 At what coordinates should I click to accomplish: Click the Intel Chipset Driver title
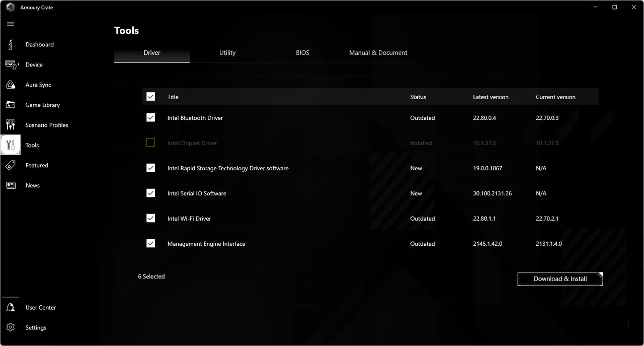(x=192, y=143)
